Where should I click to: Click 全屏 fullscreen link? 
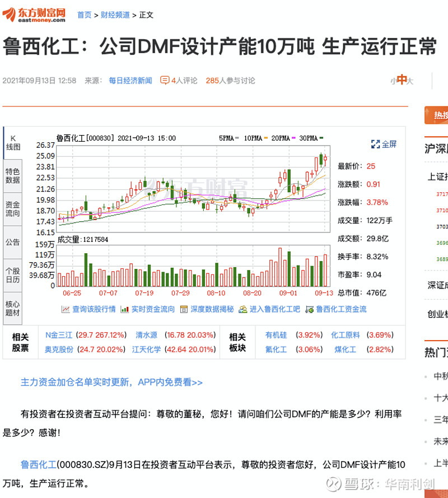coord(389,144)
